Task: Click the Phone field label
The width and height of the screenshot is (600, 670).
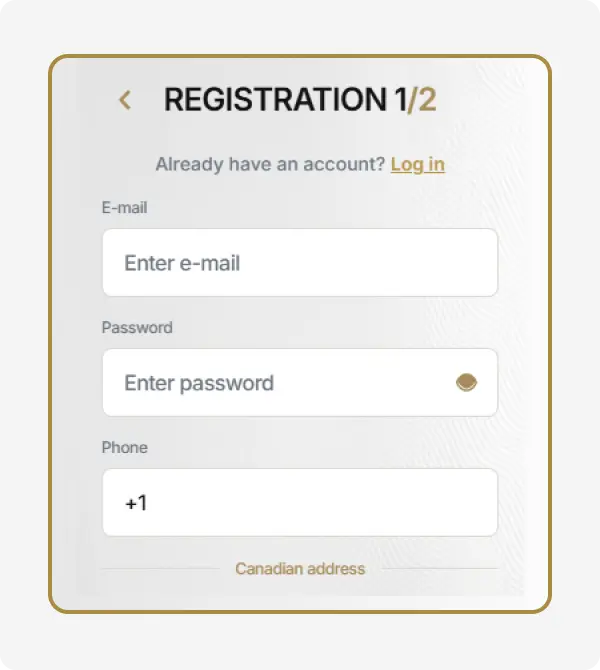Action: [x=124, y=447]
